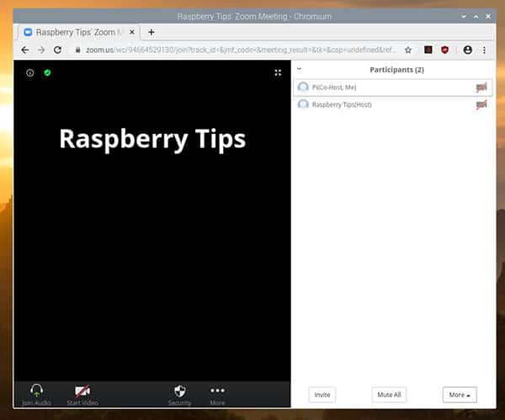Click the dark red square extension icon
505x420 pixels.
click(428, 50)
